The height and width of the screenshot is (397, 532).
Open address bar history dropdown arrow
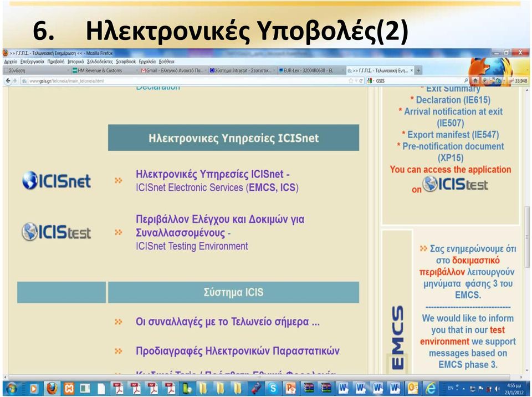[x=356, y=81]
